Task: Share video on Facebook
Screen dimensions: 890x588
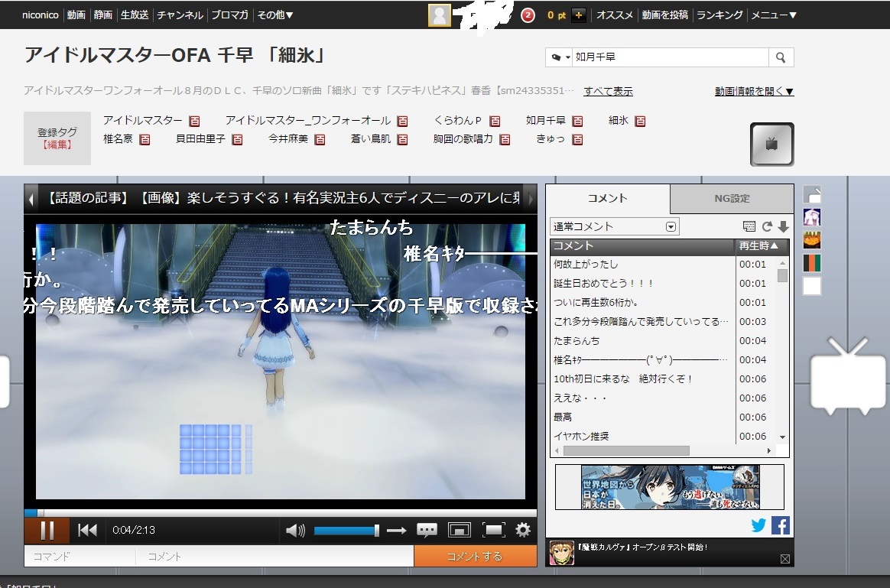Action: (781, 525)
